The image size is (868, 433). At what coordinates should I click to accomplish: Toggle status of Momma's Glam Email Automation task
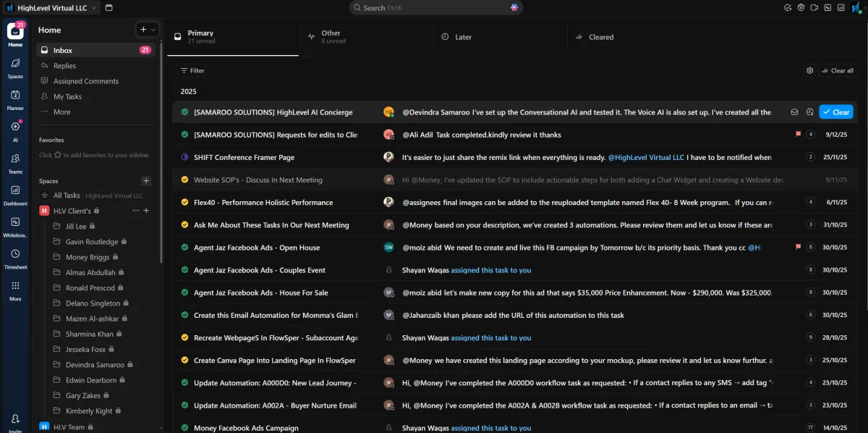[184, 315]
